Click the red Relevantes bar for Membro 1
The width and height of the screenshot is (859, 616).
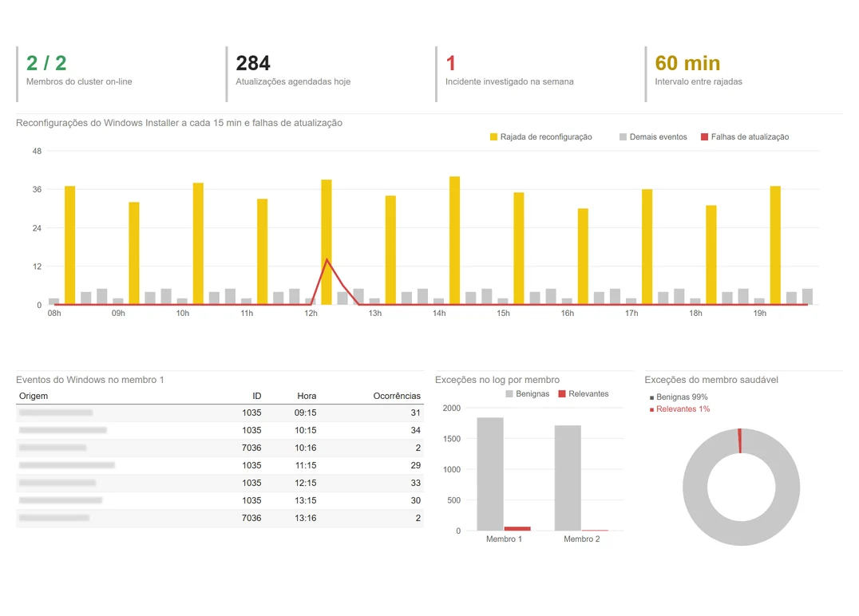coord(517,528)
